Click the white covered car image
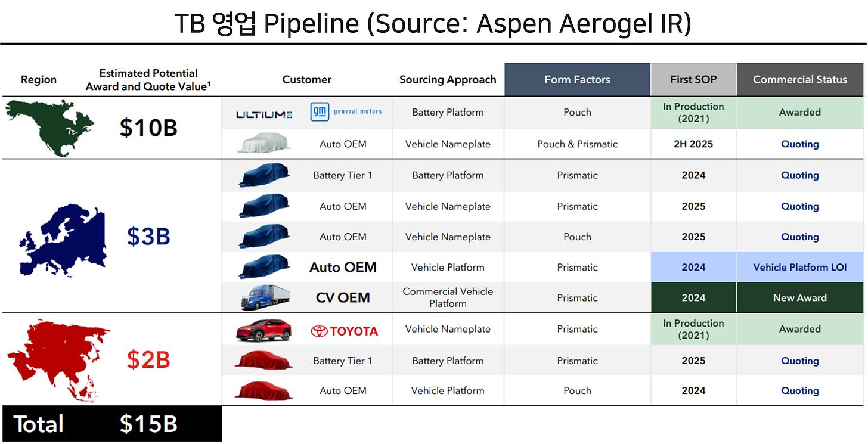 click(264, 144)
